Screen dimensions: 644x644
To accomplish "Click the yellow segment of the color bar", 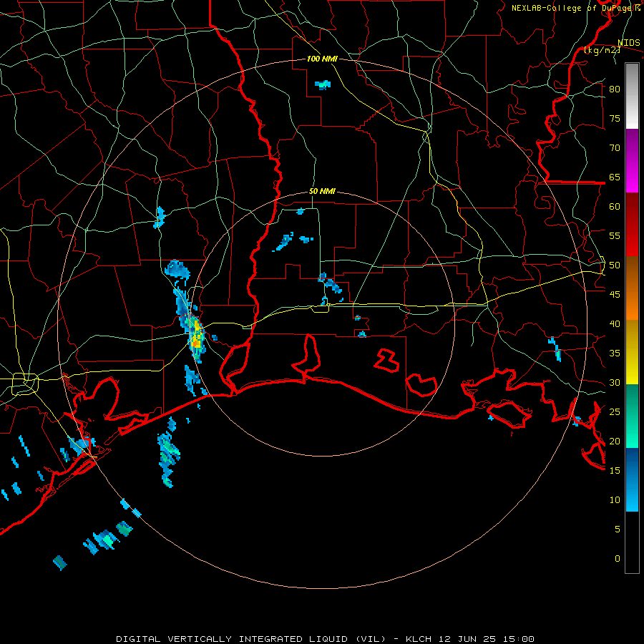I will coord(632,352).
